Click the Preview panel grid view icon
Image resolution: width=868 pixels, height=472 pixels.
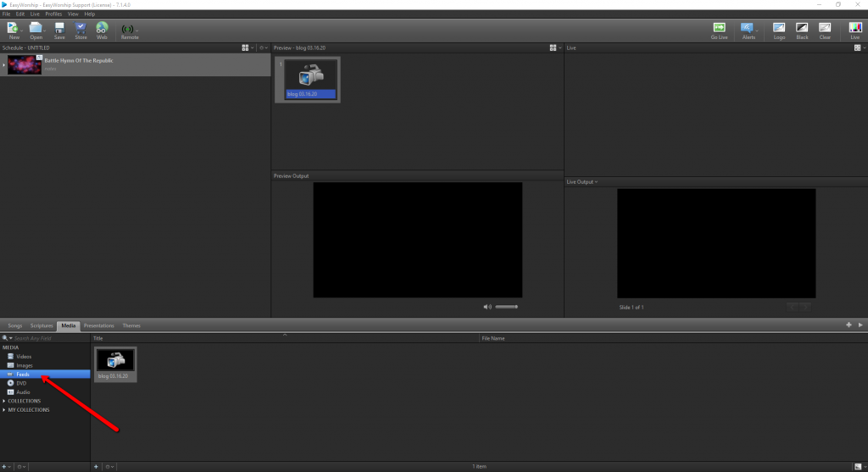pos(553,48)
